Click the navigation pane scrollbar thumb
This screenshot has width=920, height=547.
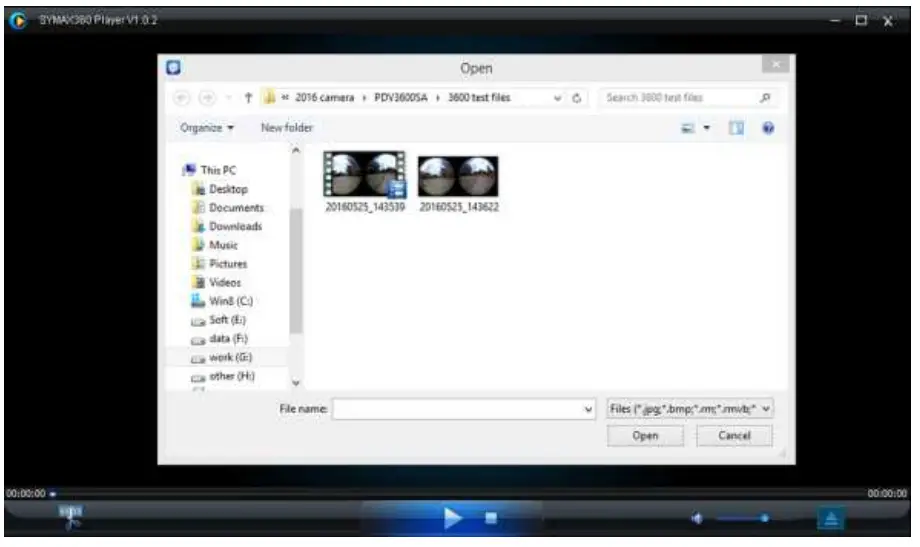click(x=296, y=270)
